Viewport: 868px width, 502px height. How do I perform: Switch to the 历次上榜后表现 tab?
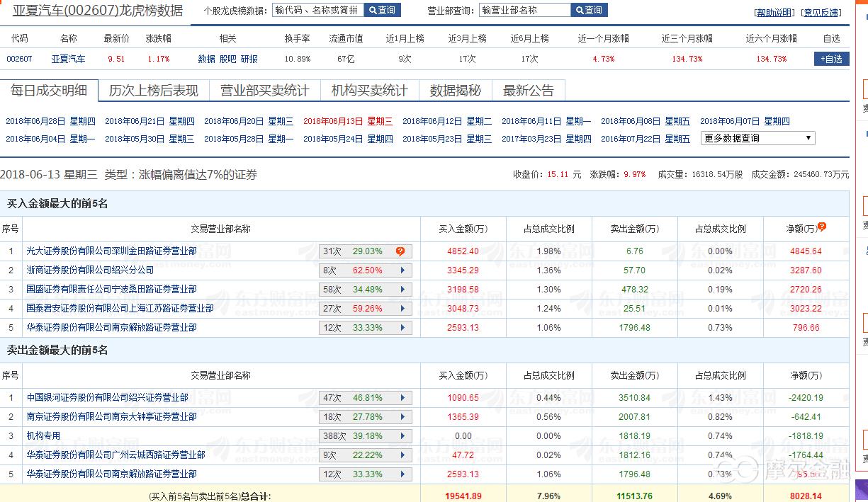click(153, 91)
